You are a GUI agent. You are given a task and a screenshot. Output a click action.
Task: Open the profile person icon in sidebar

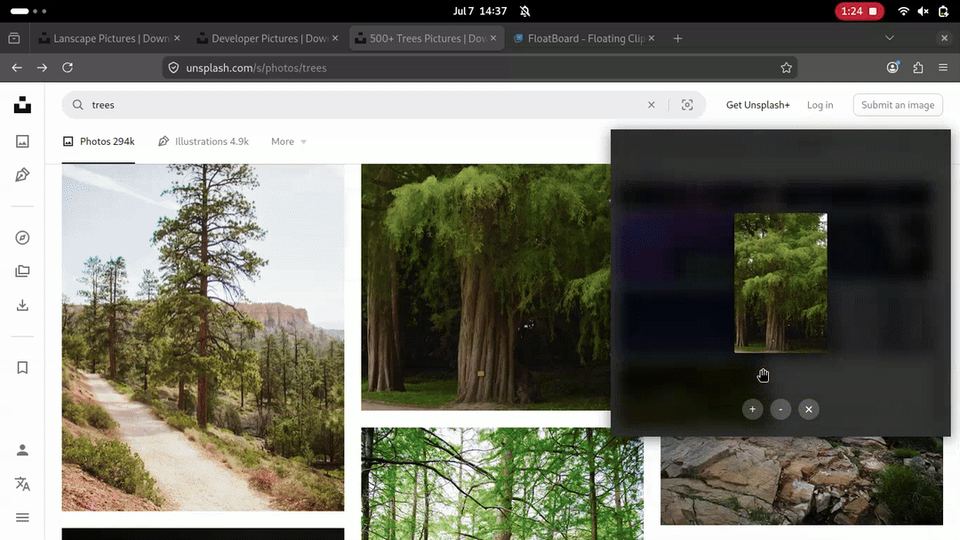(23, 450)
